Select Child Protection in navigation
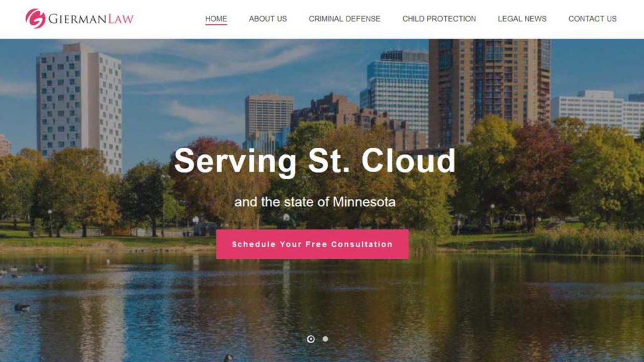 tap(439, 19)
